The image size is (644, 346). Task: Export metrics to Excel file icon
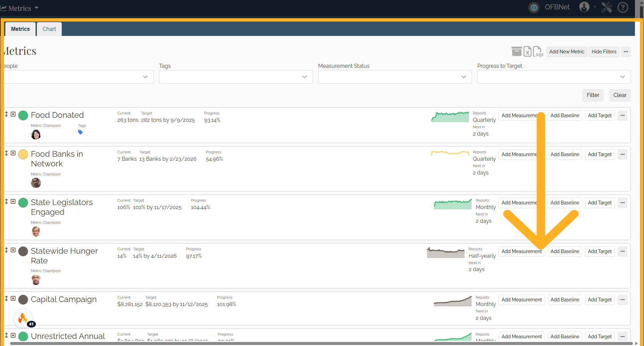tap(528, 51)
